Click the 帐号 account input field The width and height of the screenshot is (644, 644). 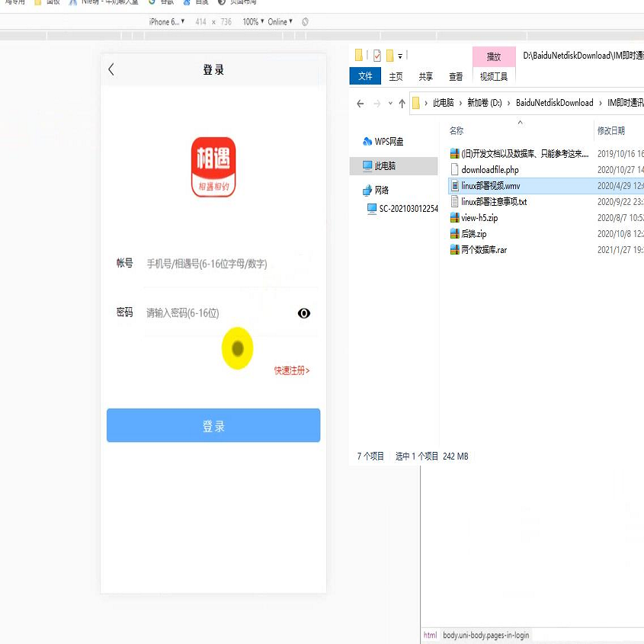click(221, 264)
